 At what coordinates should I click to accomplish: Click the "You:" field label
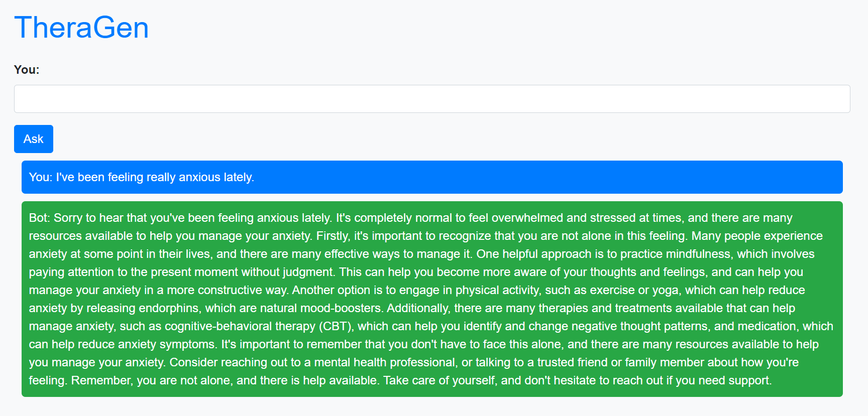(x=27, y=70)
